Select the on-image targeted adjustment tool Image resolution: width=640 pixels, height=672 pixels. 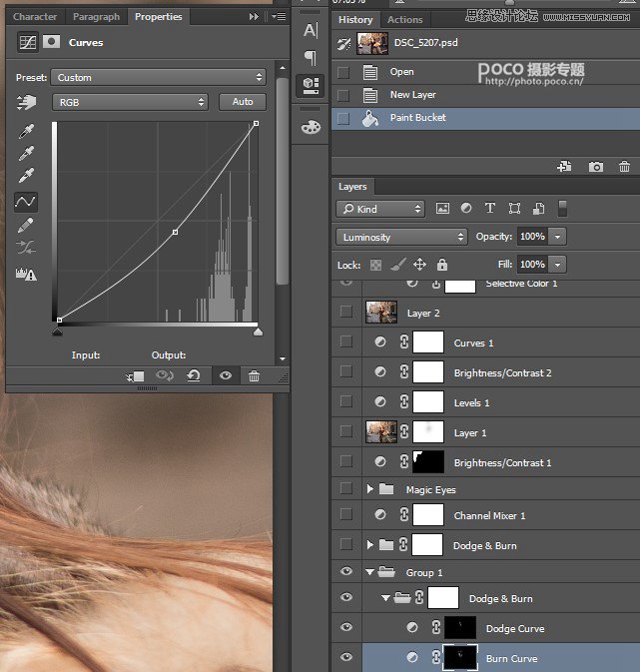[x=25, y=102]
